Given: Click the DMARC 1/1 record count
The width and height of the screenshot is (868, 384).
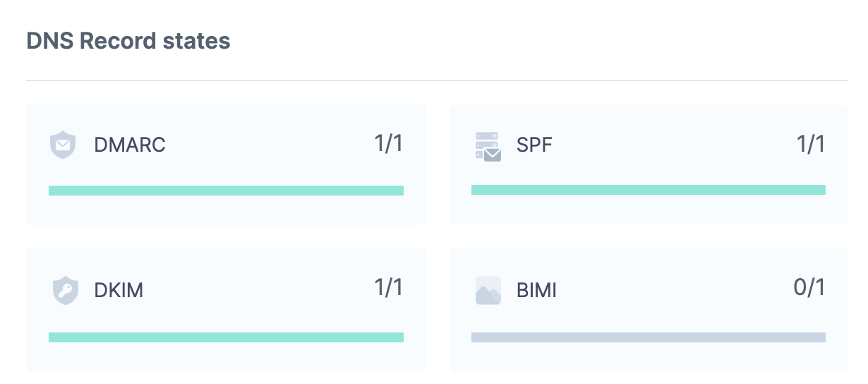Looking at the screenshot, I should (388, 143).
